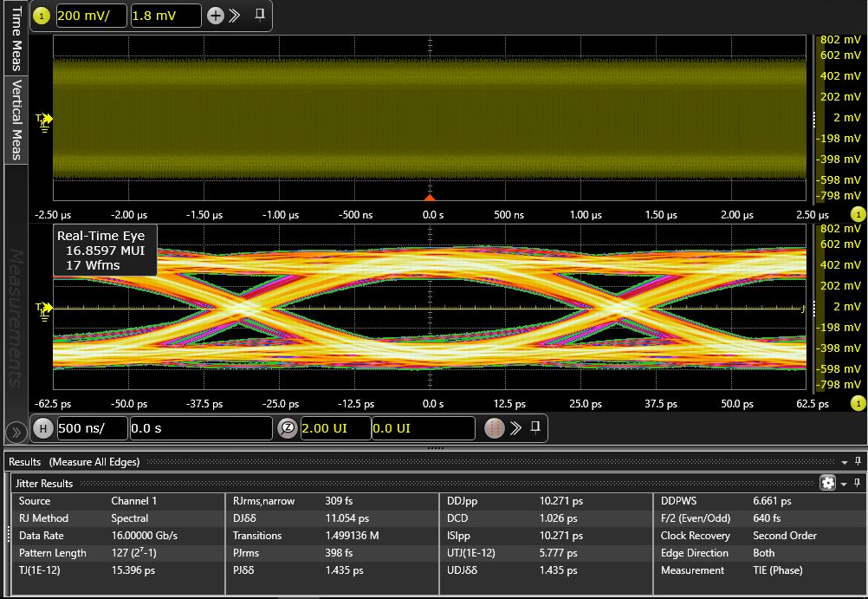This screenshot has height=599, width=868.
Task: Click the Jitter Results pin icon
Action: [858, 483]
